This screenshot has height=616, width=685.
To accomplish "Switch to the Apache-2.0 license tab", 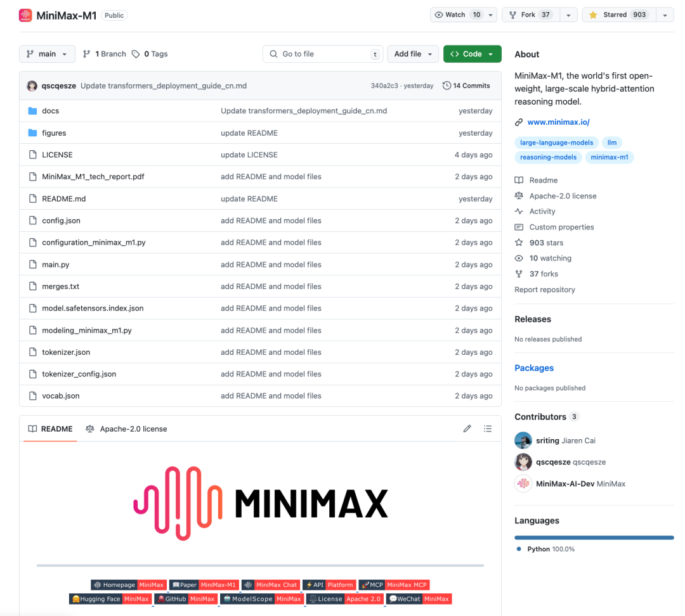I will [x=127, y=429].
